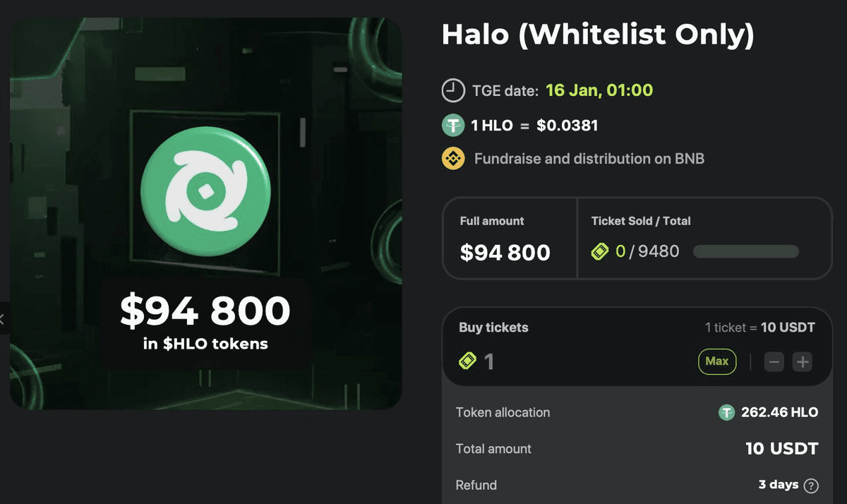Image resolution: width=847 pixels, height=504 pixels.
Task: Decrease ticket count with minus button
Action: pos(774,362)
